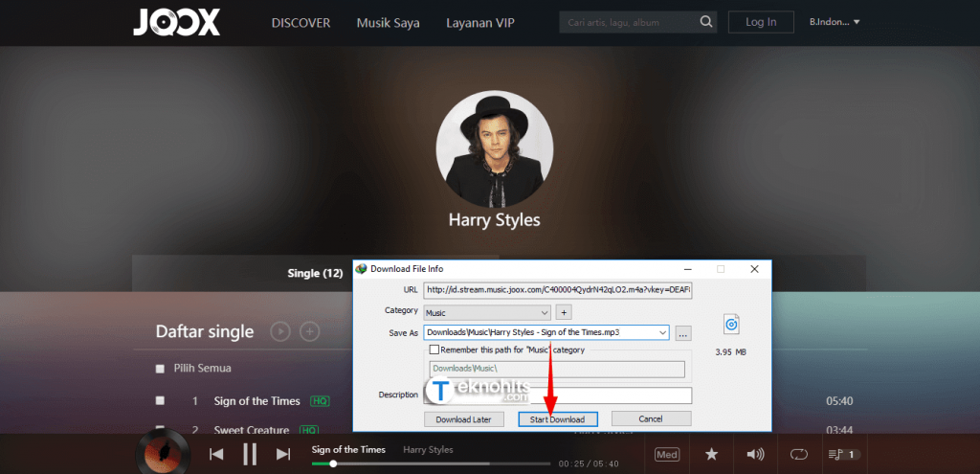The width and height of the screenshot is (980, 474).
Task: Click the Harry Styles artist name heading
Action: pyautogui.click(x=495, y=220)
